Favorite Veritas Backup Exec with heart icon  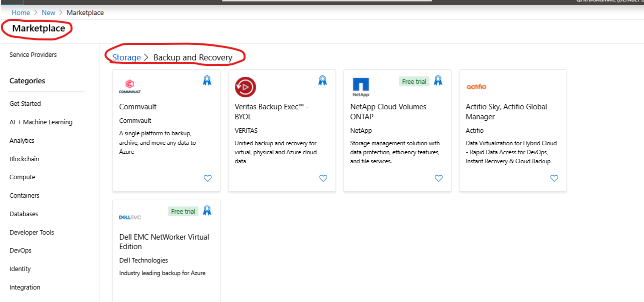coord(323,178)
